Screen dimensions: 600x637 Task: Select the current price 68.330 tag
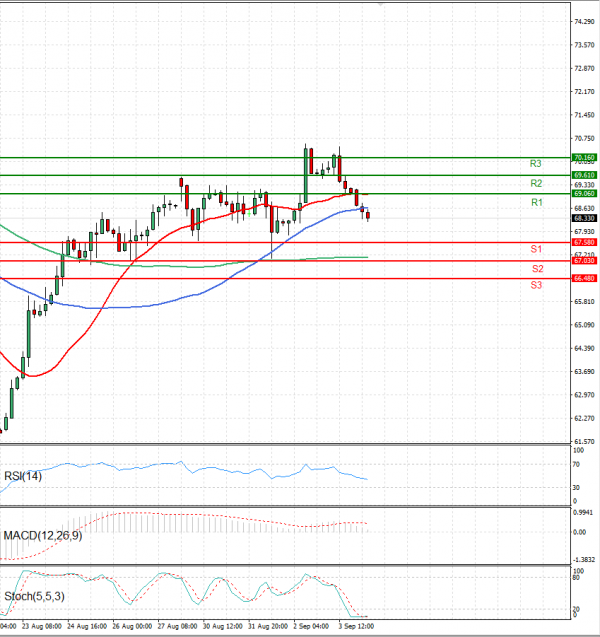(x=584, y=218)
